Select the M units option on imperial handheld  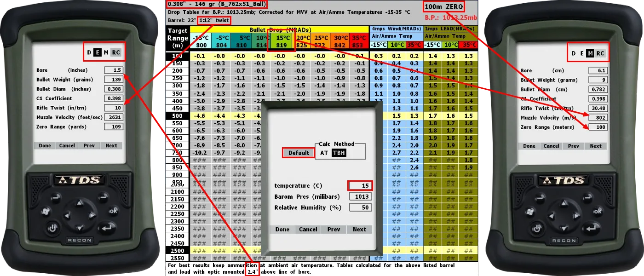coord(106,52)
